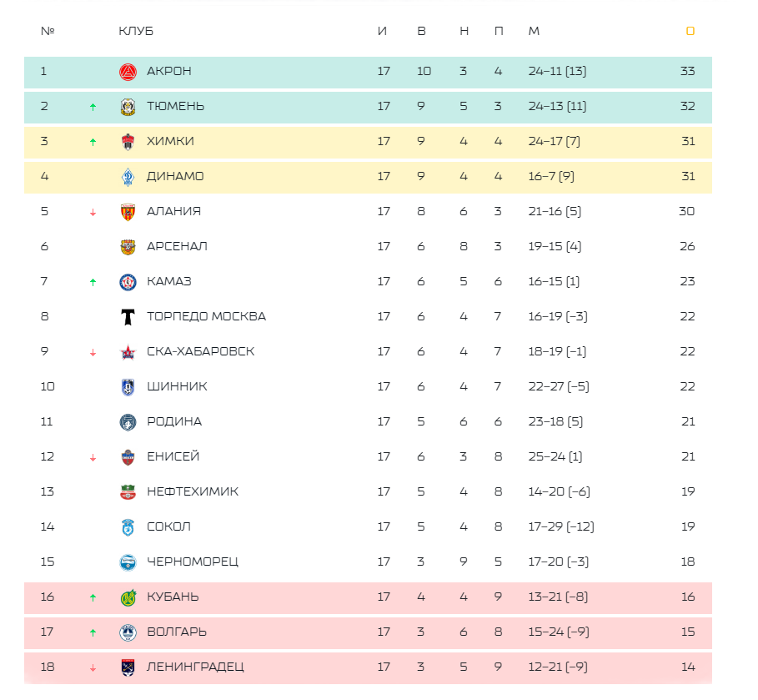Click the yellow points column header icon
The width and height of the screenshot is (758, 700).
tap(690, 31)
